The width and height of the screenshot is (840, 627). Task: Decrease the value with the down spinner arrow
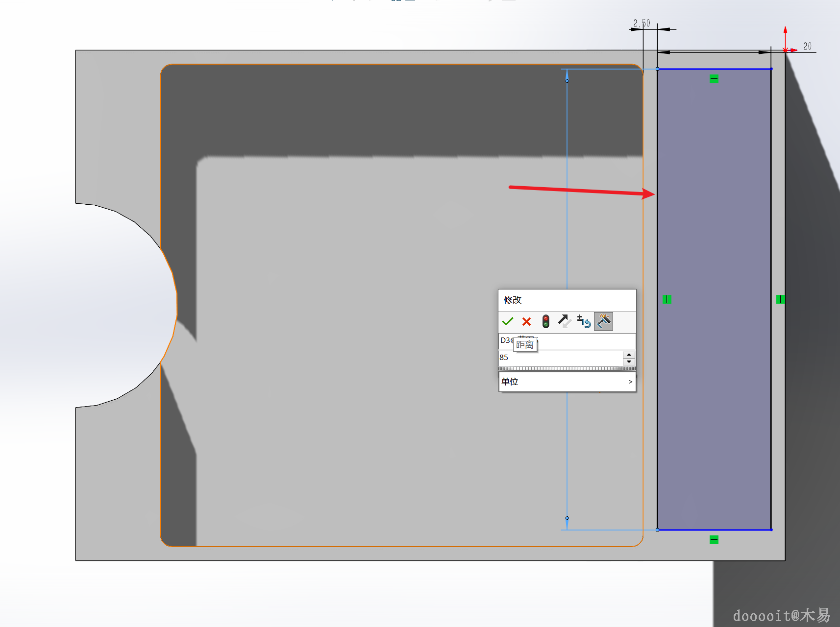[629, 362]
